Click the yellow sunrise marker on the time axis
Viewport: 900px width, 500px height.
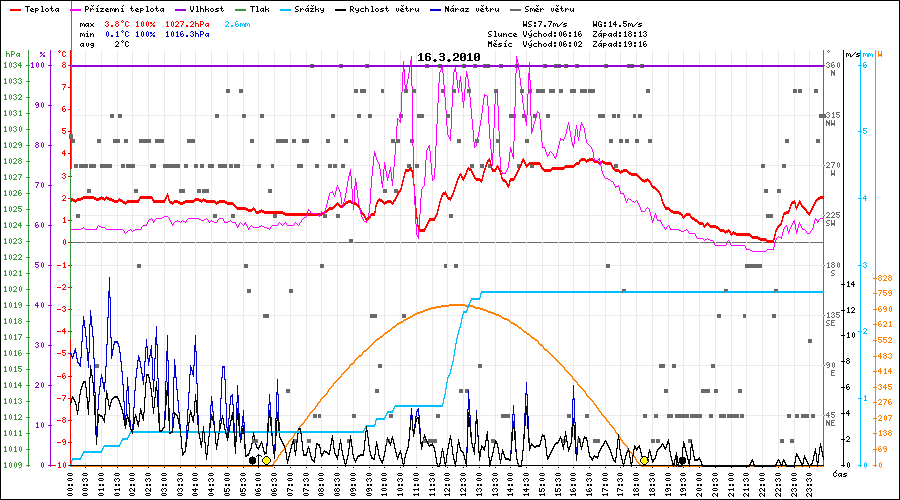(266, 461)
